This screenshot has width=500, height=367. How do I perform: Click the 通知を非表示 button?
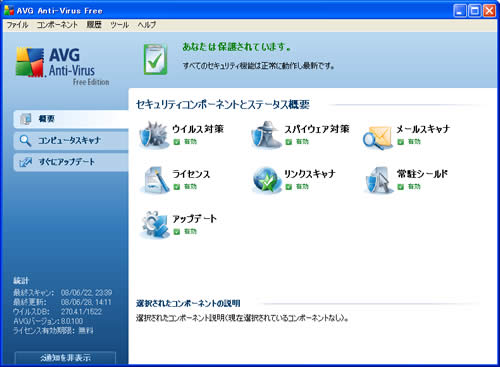(65, 358)
